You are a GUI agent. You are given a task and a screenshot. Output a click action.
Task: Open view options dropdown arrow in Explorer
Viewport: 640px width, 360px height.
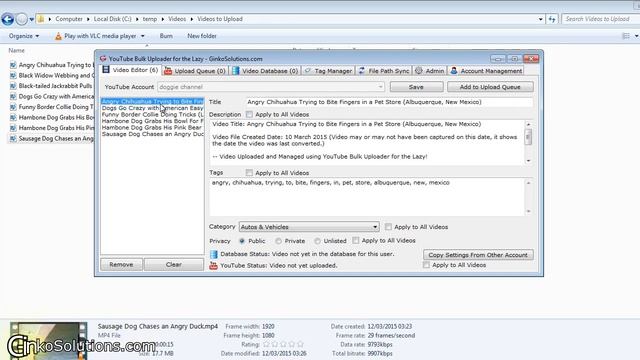coord(636,36)
